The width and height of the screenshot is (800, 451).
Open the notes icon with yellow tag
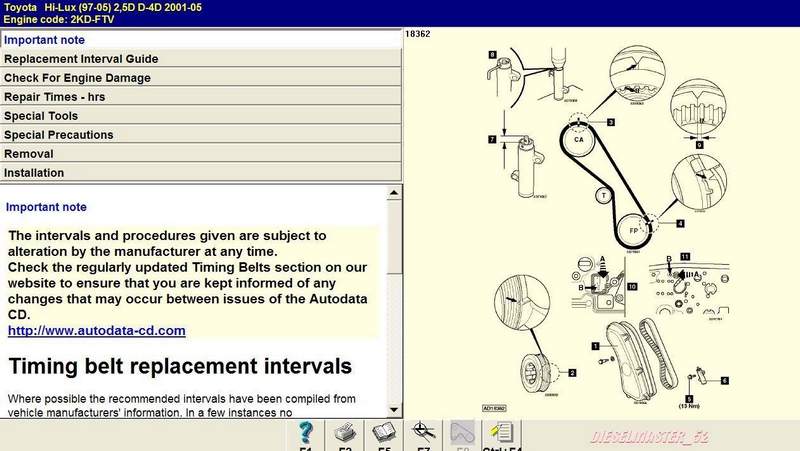[x=502, y=435]
